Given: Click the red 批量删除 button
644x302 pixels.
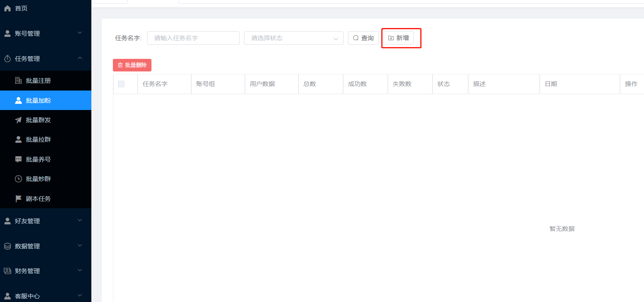Looking at the screenshot, I should click(132, 65).
